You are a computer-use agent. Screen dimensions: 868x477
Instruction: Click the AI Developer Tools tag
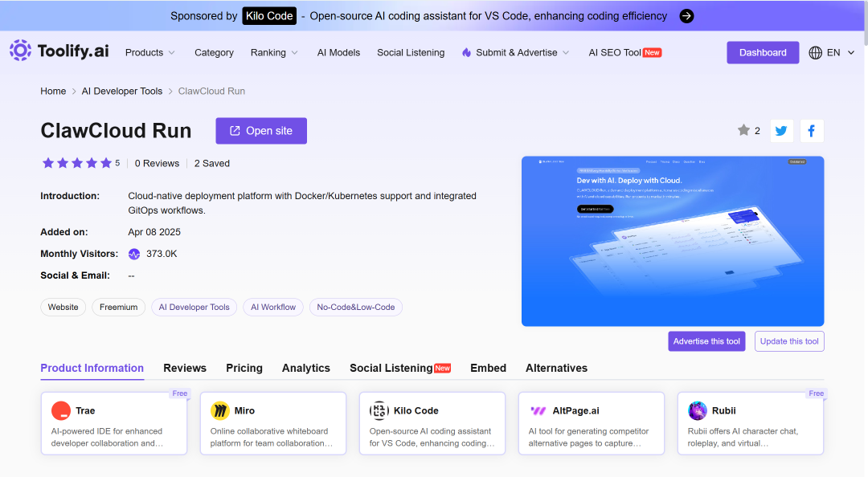pos(194,307)
